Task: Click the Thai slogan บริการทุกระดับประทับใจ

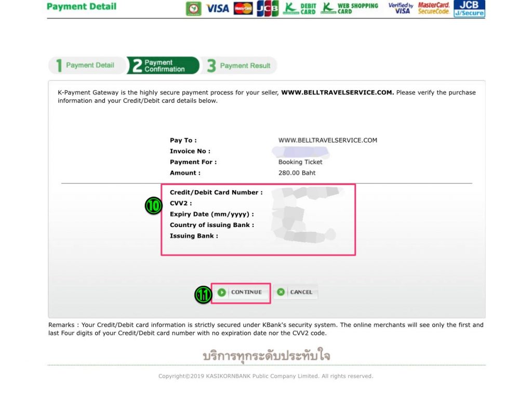Action: [x=267, y=355]
